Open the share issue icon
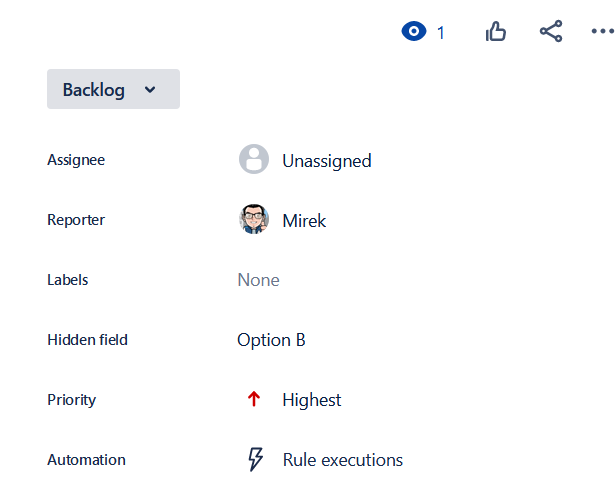 pyautogui.click(x=551, y=32)
